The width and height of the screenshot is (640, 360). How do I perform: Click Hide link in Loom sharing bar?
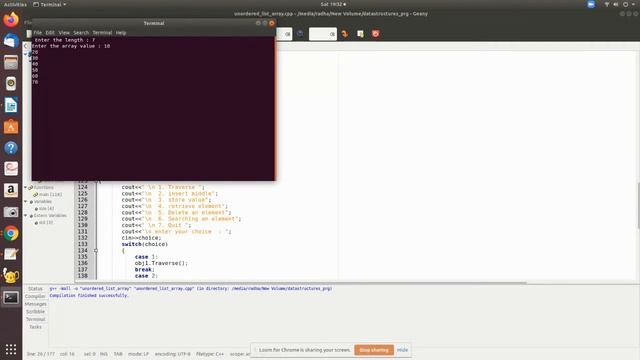(402, 350)
